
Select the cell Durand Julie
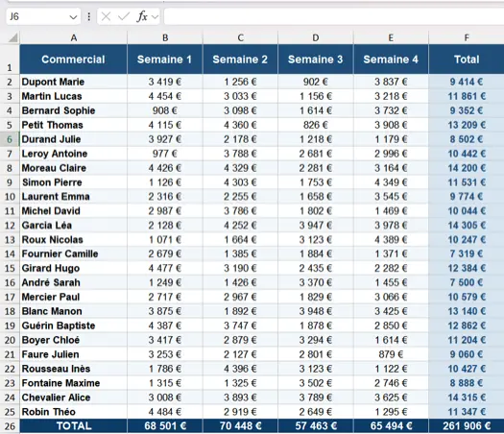tap(74, 139)
